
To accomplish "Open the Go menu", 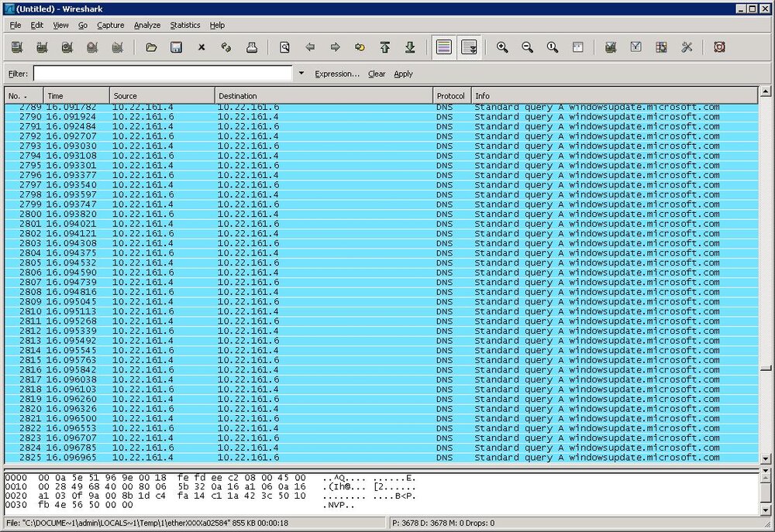I will click(x=83, y=26).
